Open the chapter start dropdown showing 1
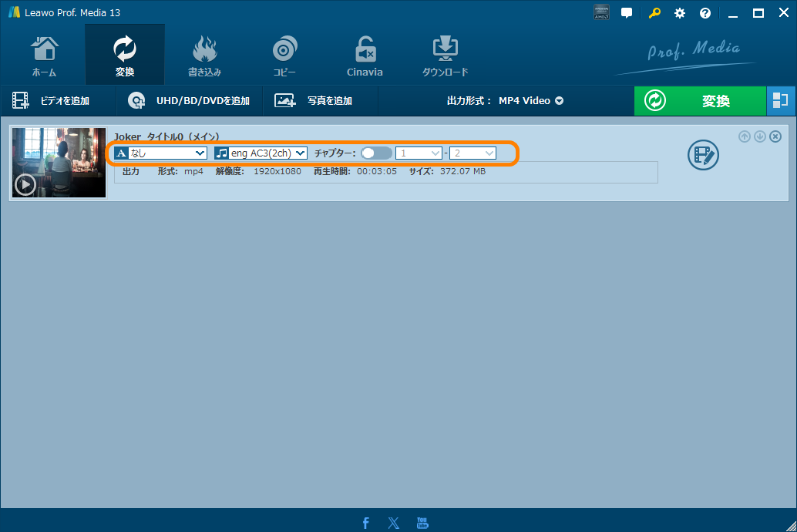Viewport: 797px width, 532px height. [419, 153]
